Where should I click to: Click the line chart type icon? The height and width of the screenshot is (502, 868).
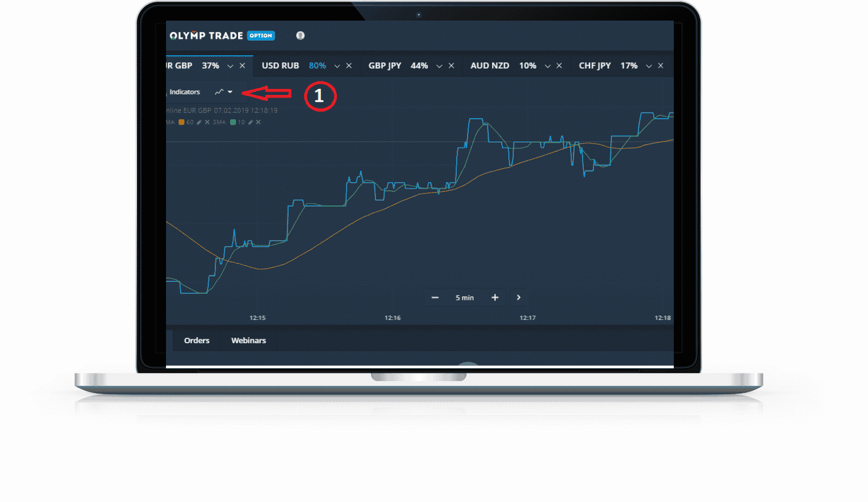click(x=219, y=92)
